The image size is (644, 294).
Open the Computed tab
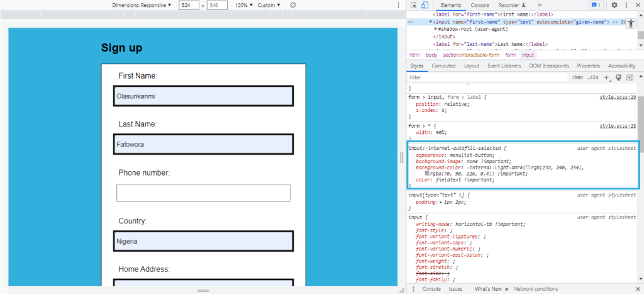click(443, 66)
